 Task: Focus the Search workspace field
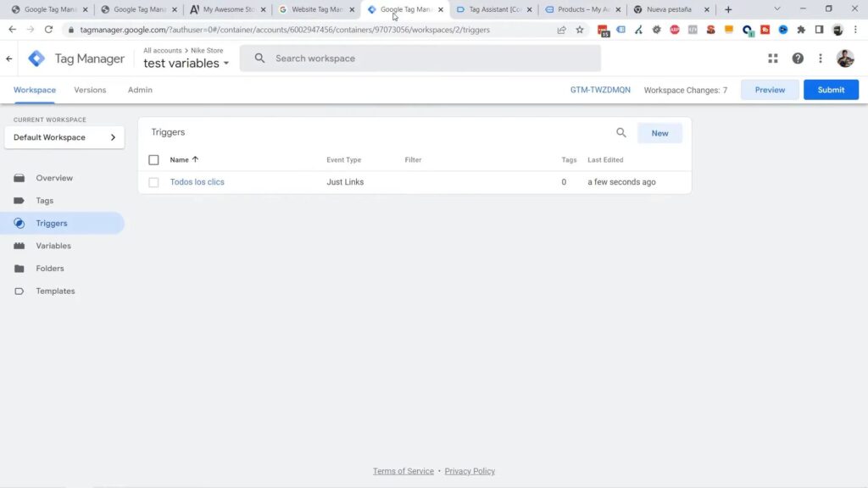[420, 58]
